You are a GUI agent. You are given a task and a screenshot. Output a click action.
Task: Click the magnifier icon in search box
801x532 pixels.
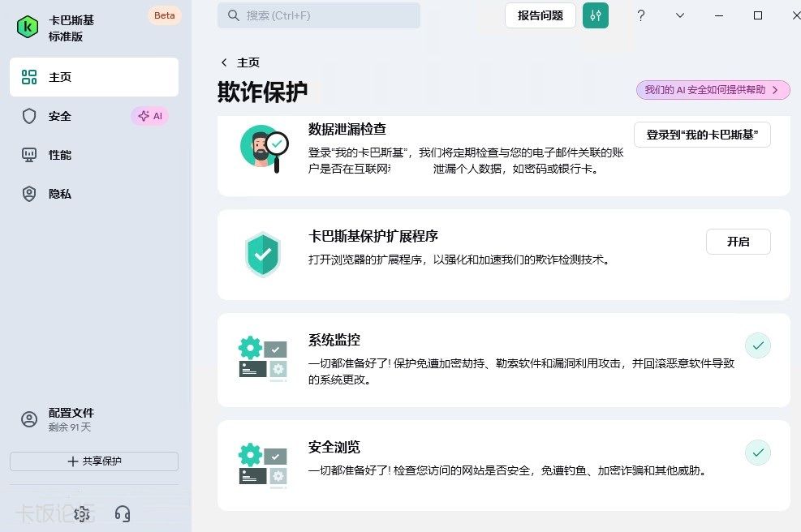234,15
